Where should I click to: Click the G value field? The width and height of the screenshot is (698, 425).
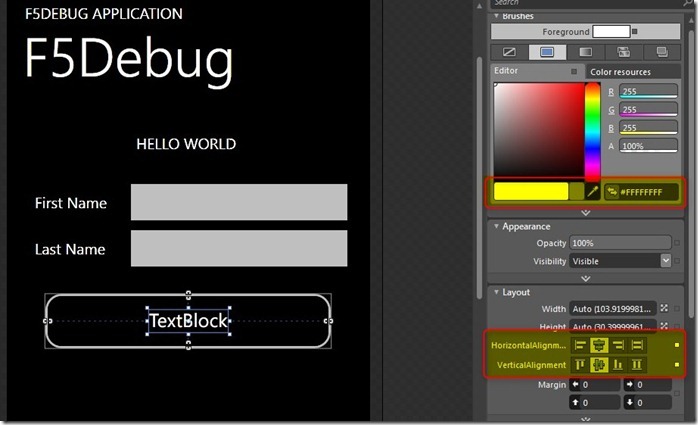[648, 109]
